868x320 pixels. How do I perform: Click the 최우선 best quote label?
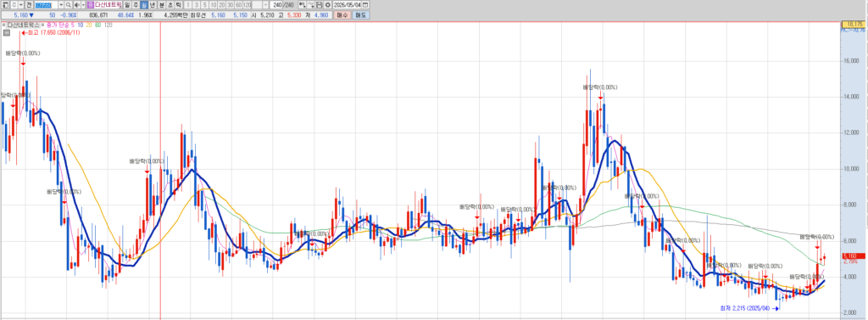coord(198,15)
